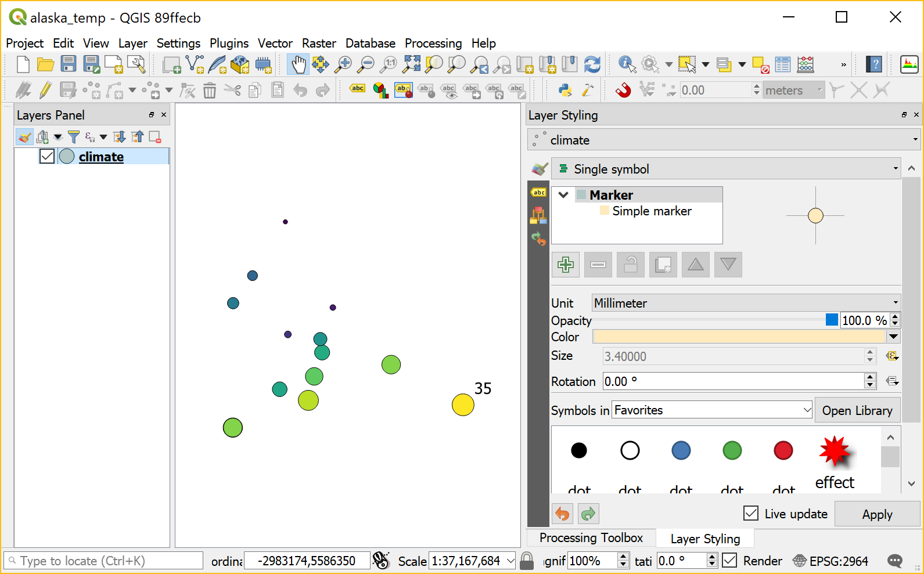
Task: Switch to the Processing Toolbox tab
Action: 591,538
